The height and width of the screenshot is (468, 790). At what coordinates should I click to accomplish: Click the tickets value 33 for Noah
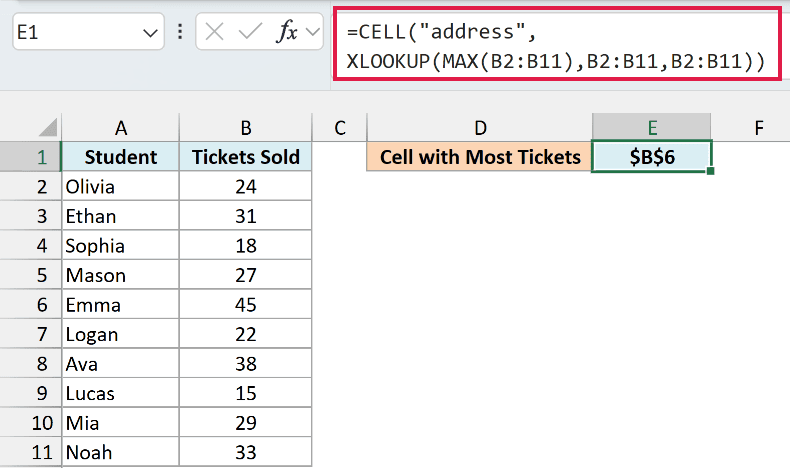click(x=245, y=452)
